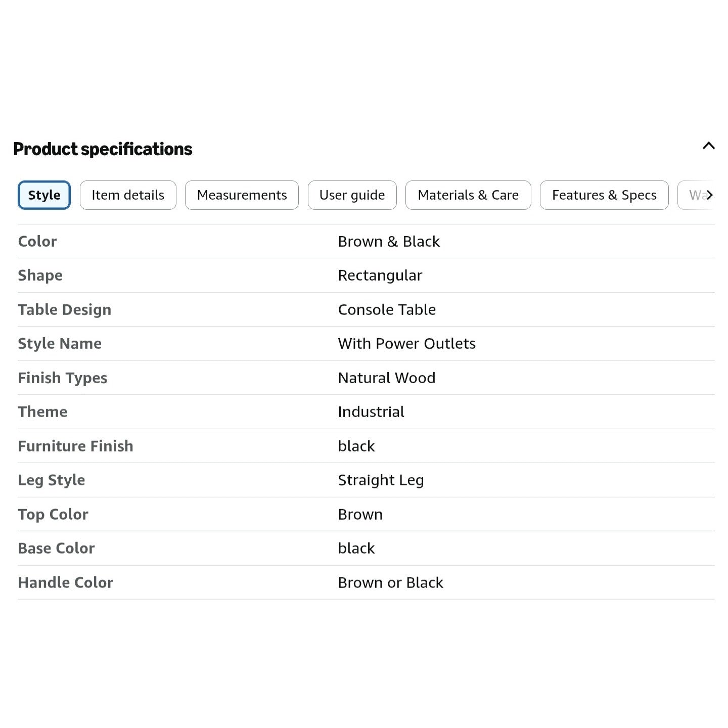Viewport: 728px width, 728px height.
Task: Click the With Power Outlets value
Action: (406, 344)
